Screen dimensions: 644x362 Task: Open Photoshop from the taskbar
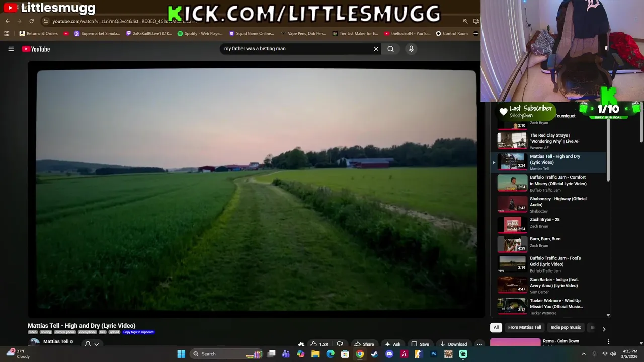click(x=433, y=354)
